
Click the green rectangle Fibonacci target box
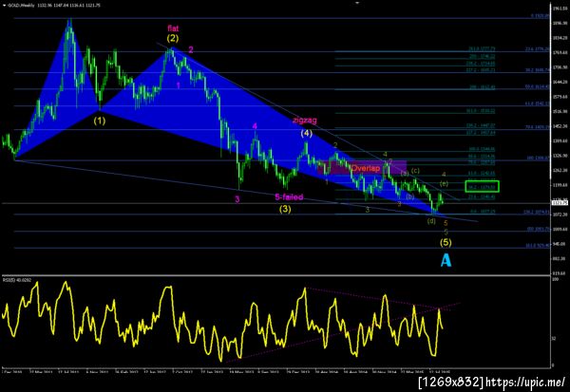pos(482,186)
